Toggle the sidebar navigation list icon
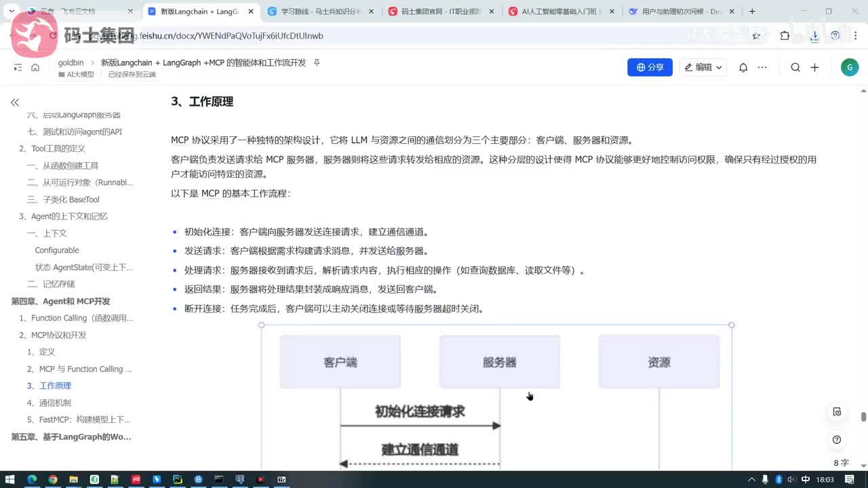Viewport: 868px width, 488px height. point(18,67)
